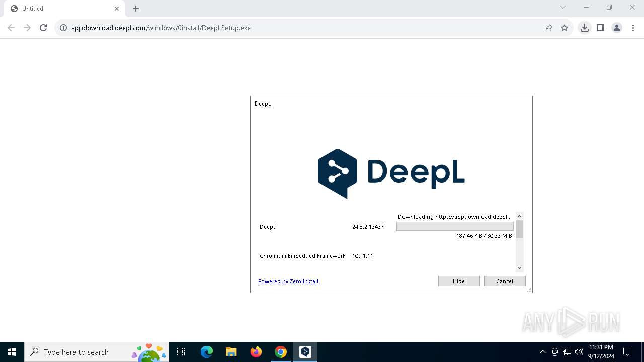Click the Downloading https://appdownload.deepl status
This screenshot has height=362, width=644.
[455, 217]
